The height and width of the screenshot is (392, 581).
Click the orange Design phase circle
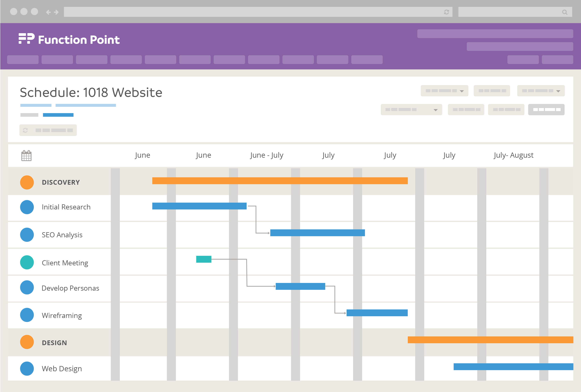pos(27,342)
